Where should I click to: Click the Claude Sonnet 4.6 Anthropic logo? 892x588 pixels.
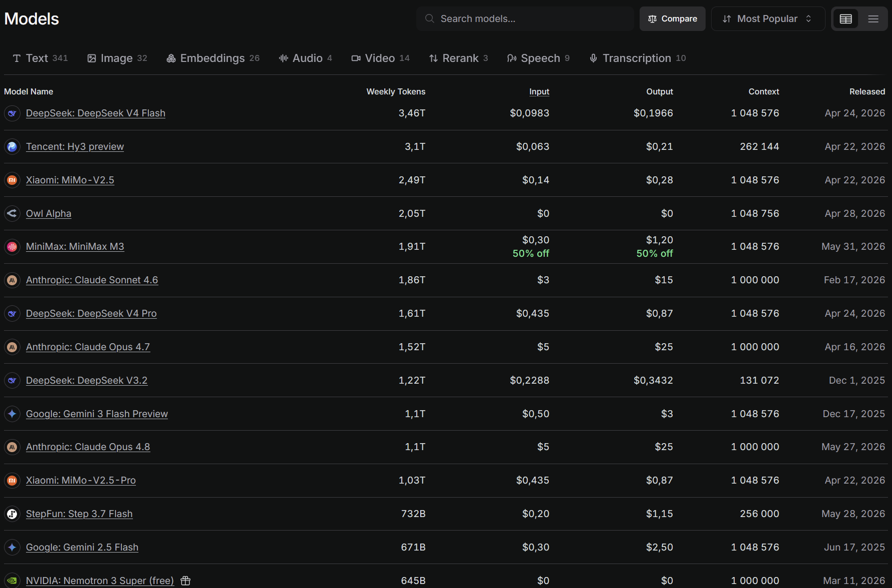12,280
